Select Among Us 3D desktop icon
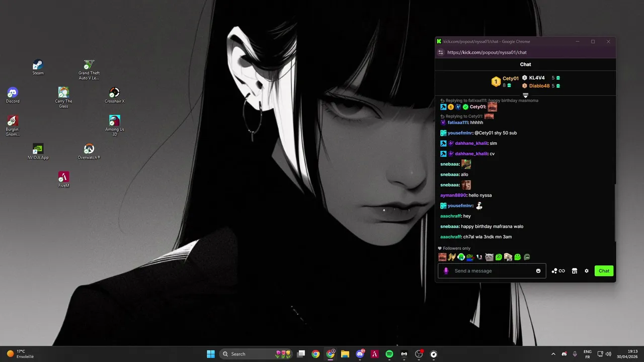Image resolution: width=644 pixels, height=362 pixels. pyautogui.click(x=115, y=126)
